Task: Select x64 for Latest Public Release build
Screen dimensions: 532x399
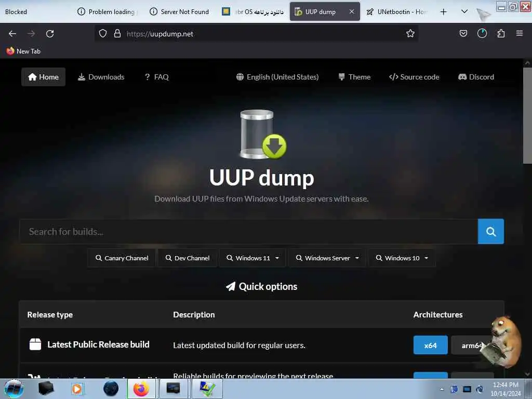Action: (x=430, y=345)
